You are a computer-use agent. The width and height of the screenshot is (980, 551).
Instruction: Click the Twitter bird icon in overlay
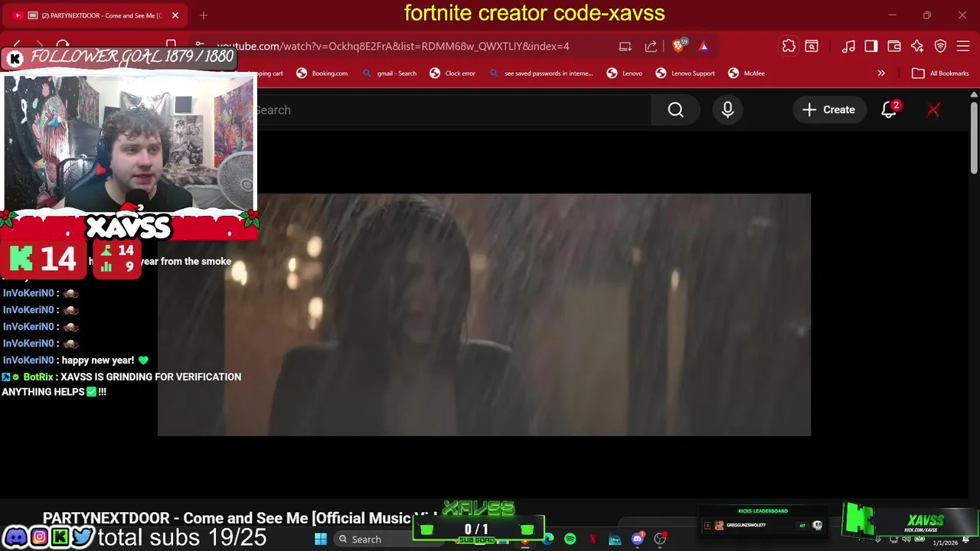coord(83,537)
